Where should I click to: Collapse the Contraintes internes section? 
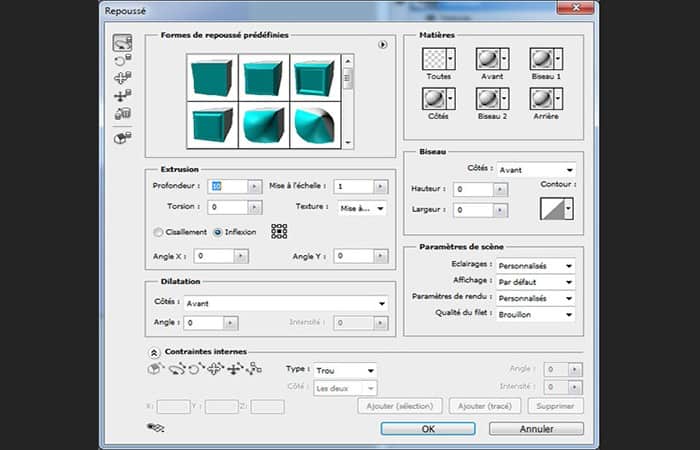(154, 352)
